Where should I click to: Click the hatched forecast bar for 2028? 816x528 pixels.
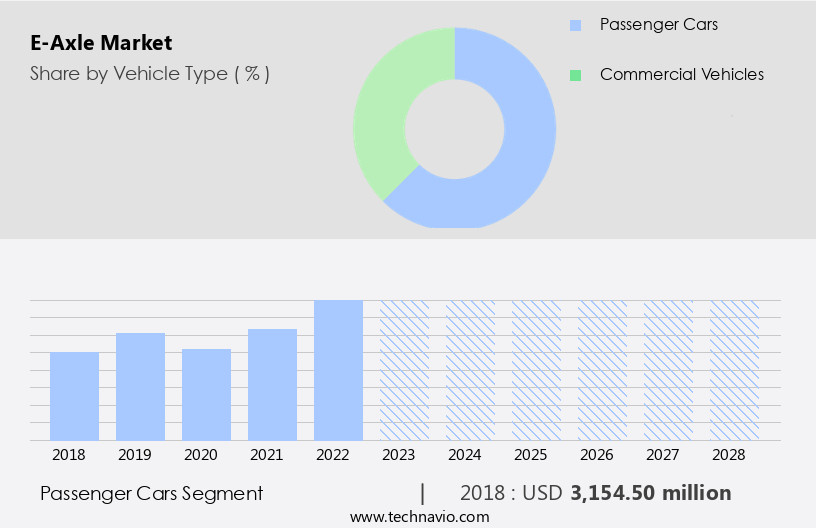[734, 370]
